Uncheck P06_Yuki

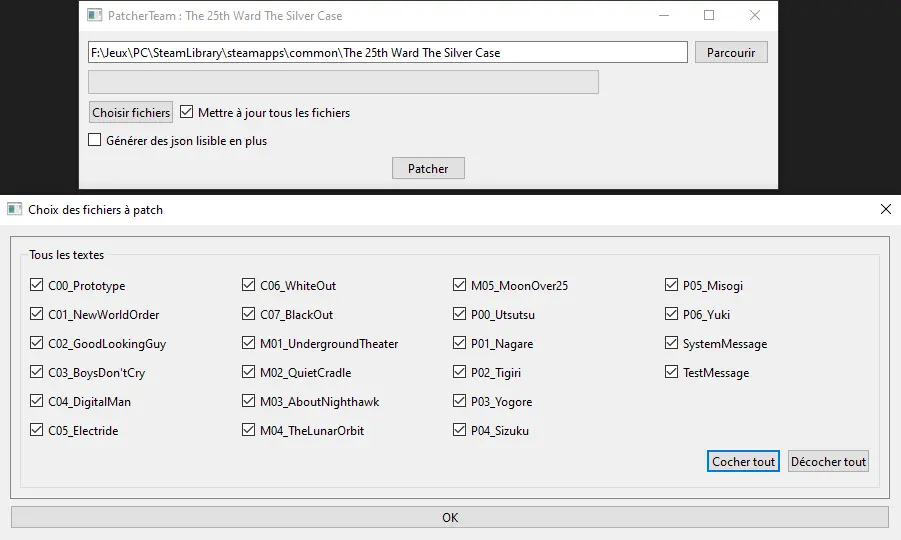pyautogui.click(x=671, y=314)
